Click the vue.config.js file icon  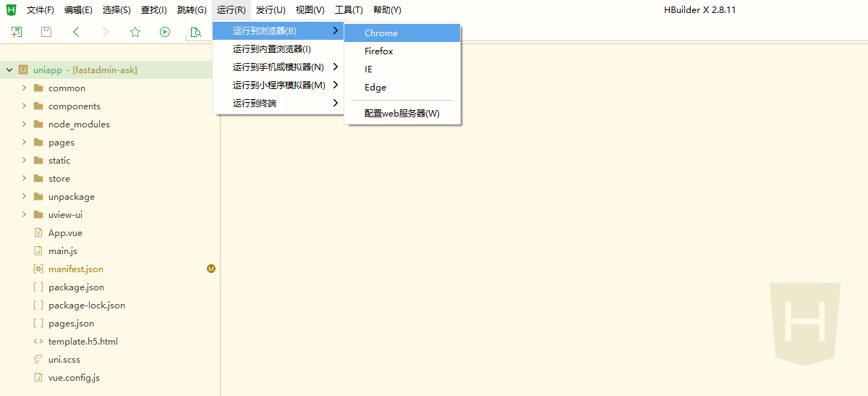click(38, 378)
